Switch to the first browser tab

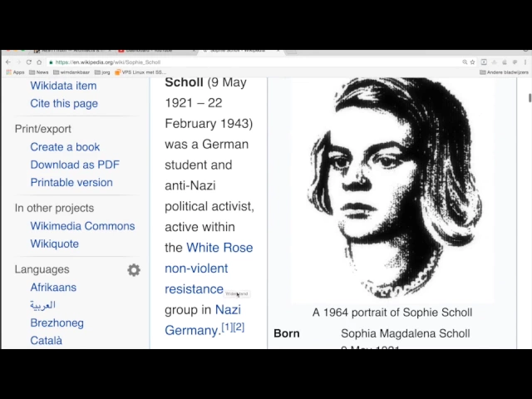71,52
